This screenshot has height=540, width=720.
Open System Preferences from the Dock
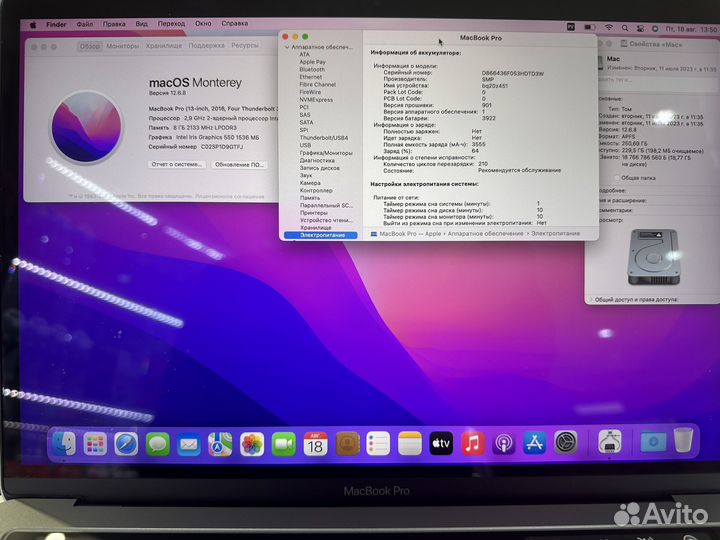click(566, 442)
